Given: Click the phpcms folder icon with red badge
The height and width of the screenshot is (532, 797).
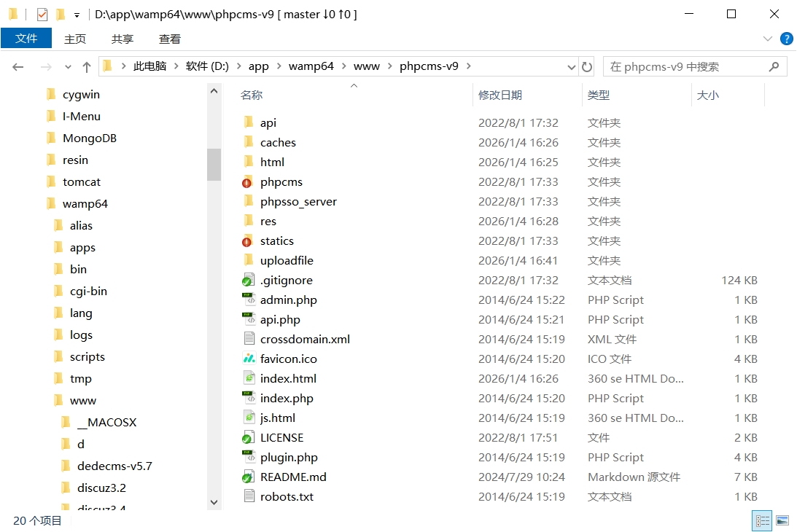Looking at the screenshot, I should pyautogui.click(x=248, y=181).
